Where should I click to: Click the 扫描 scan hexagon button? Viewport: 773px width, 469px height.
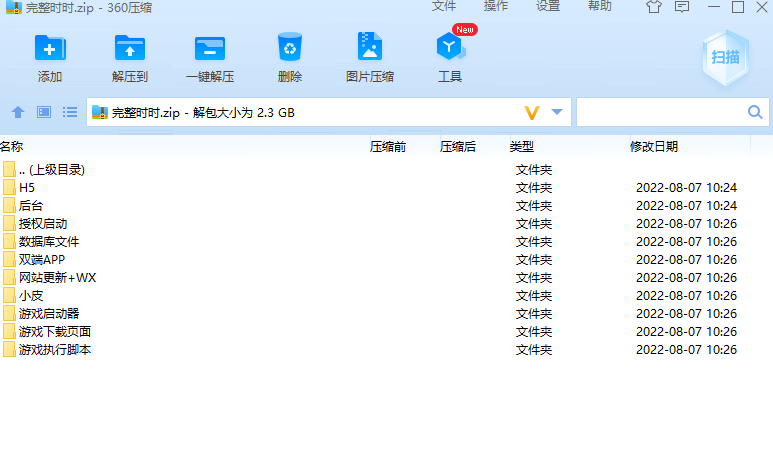pyautogui.click(x=725, y=58)
